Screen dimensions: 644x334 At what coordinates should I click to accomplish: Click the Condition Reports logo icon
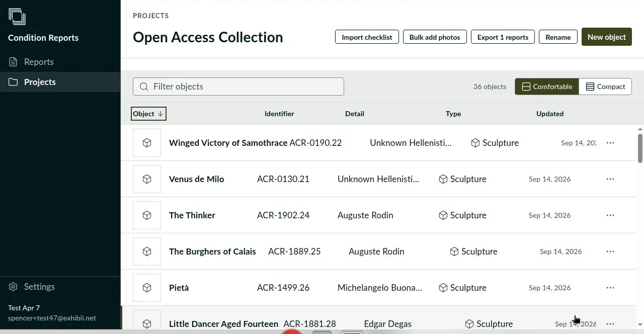[17, 17]
